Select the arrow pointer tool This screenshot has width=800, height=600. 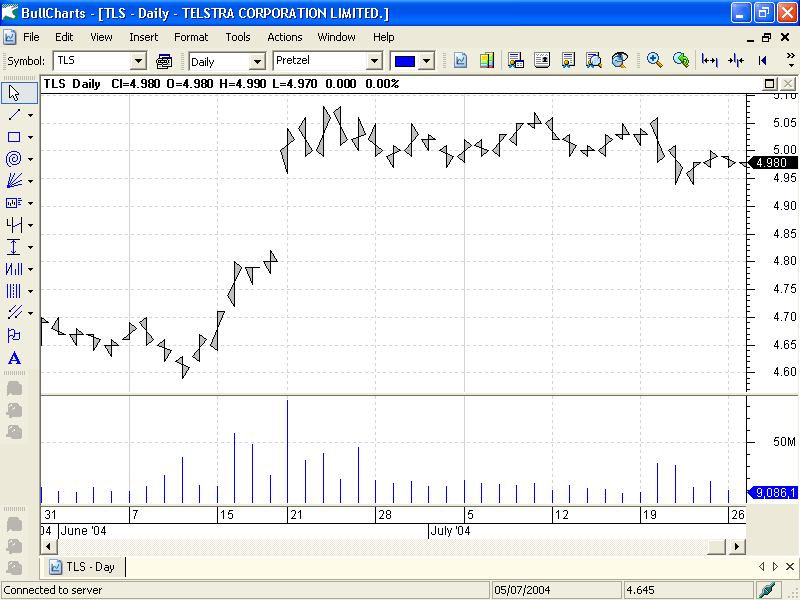(14, 93)
